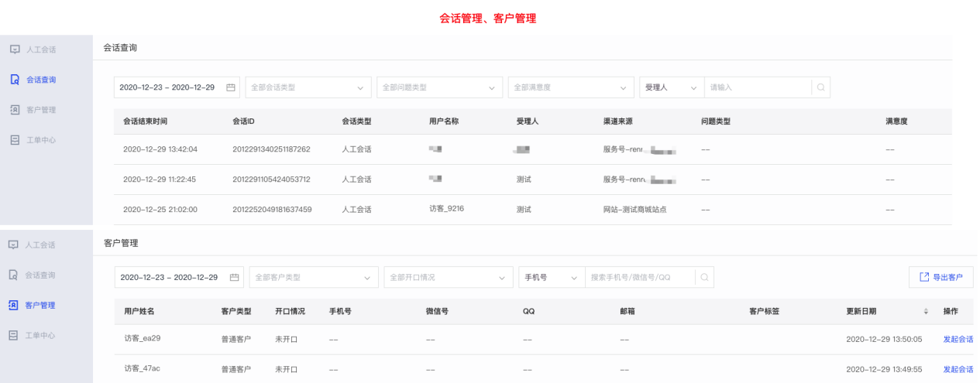Image resolution: width=980 pixels, height=383 pixels.
Task: Open calendar icon in 客户管理 date range
Action: coord(234,277)
